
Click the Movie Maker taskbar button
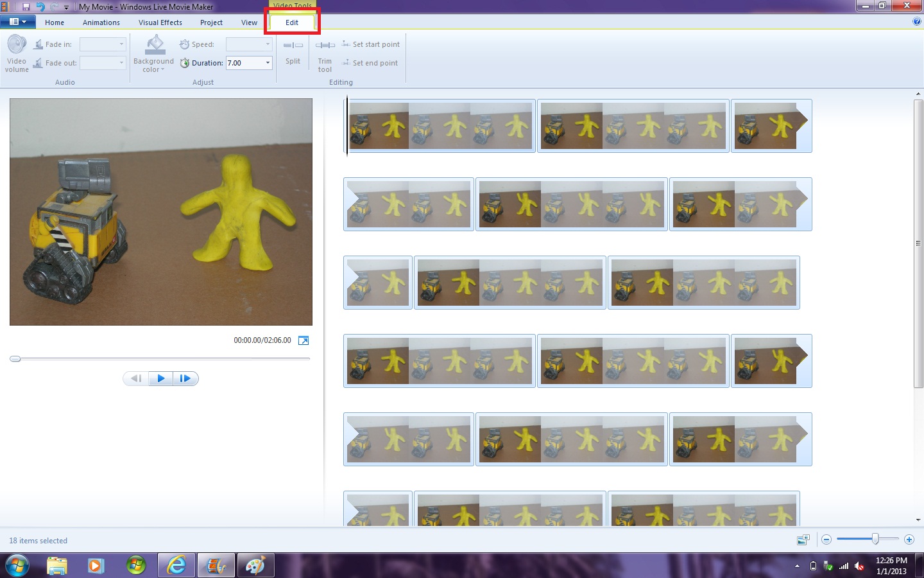click(216, 566)
